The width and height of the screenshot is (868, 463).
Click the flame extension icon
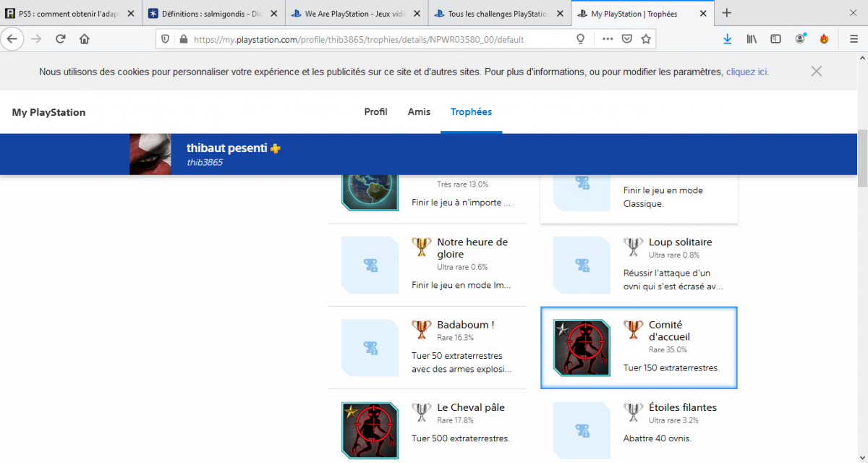pyautogui.click(x=824, y=39)
